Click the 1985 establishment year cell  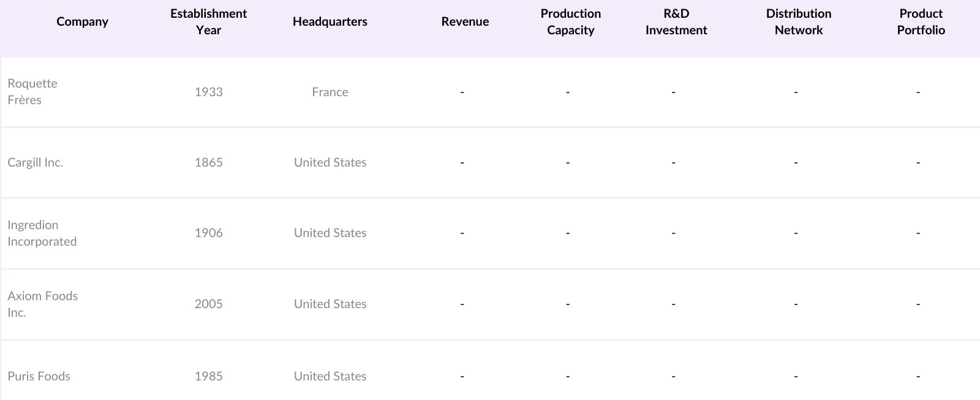click(208, 376)
